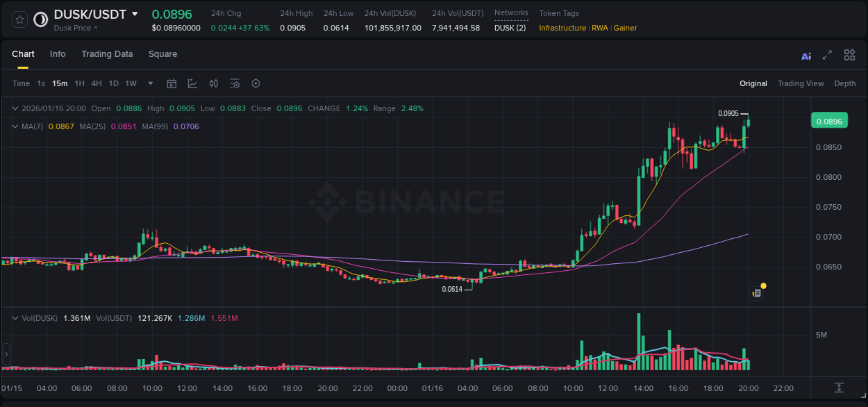Open the widgets grid icon
Screen dimensions: 868x407
tap(849, 54)
